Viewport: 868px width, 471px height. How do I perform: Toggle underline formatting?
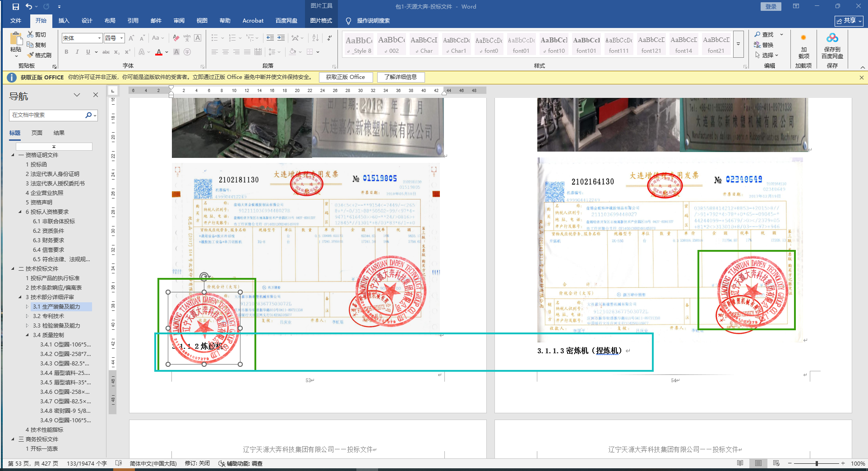tap(88, 52)
